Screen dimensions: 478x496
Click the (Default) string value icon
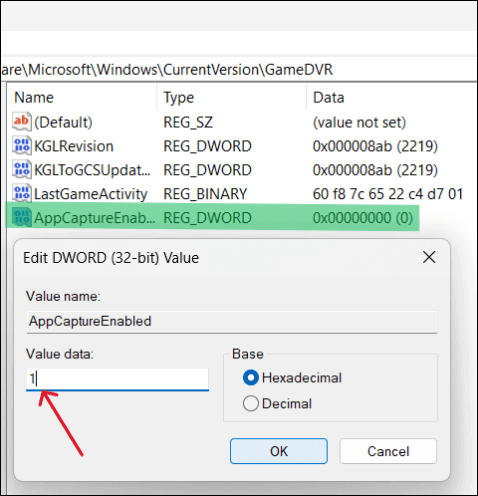click(22, 122)
